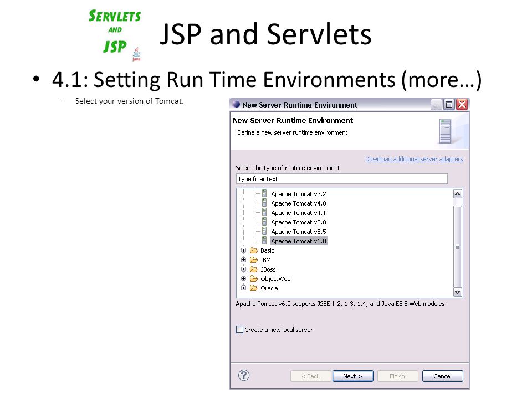
Task: Click the ObjectWeb folder label
Action: click(x=275, y=279)
